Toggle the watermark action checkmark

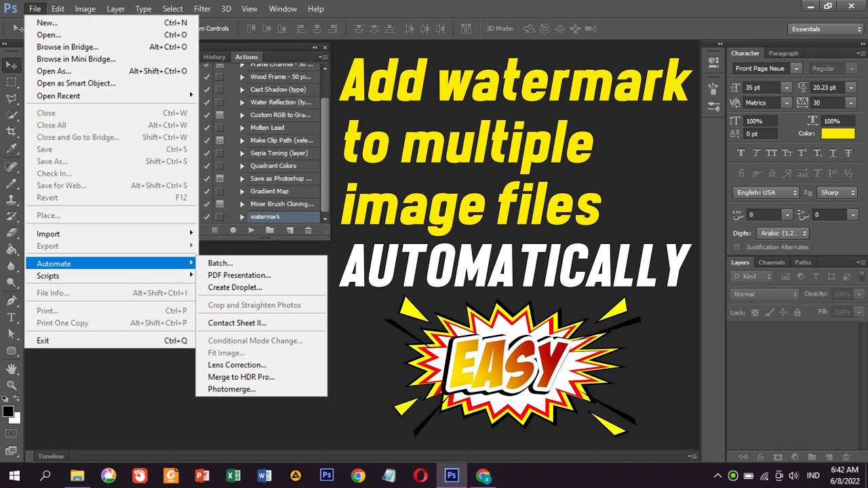207,217
